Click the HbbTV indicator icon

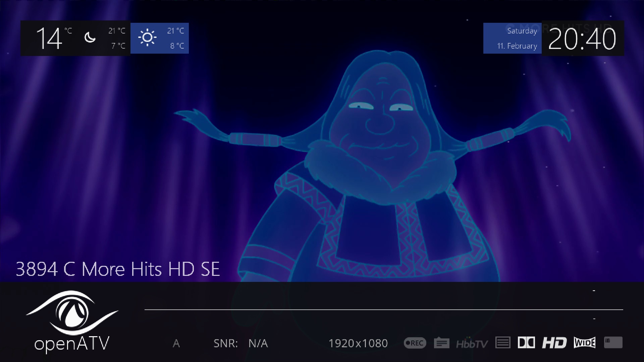472,343
